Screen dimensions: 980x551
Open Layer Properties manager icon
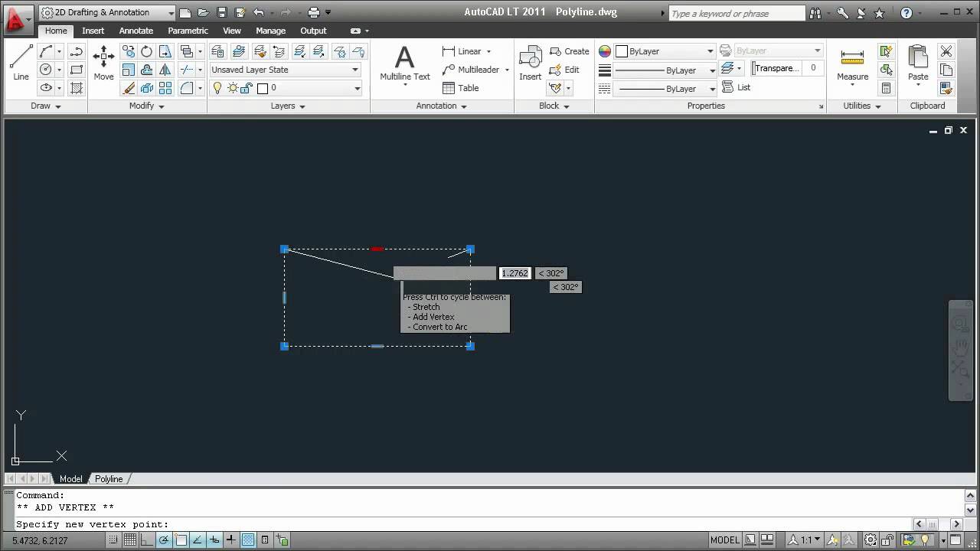pyautogui.click(x=217, y=51)
